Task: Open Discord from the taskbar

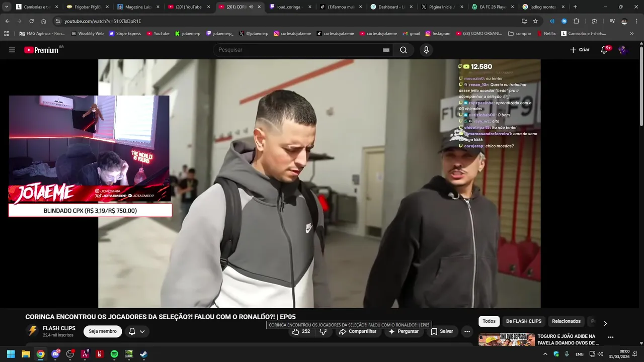Action: click(x=55, y=354)
